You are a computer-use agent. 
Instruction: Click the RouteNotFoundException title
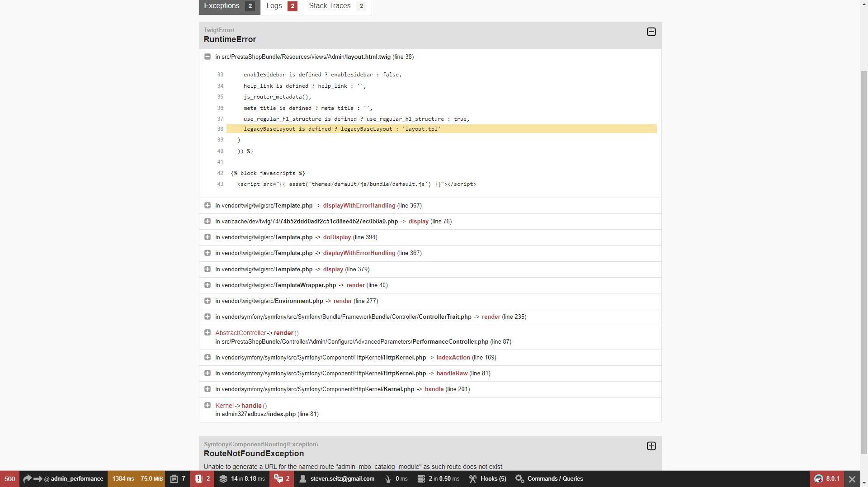(254, 454)
